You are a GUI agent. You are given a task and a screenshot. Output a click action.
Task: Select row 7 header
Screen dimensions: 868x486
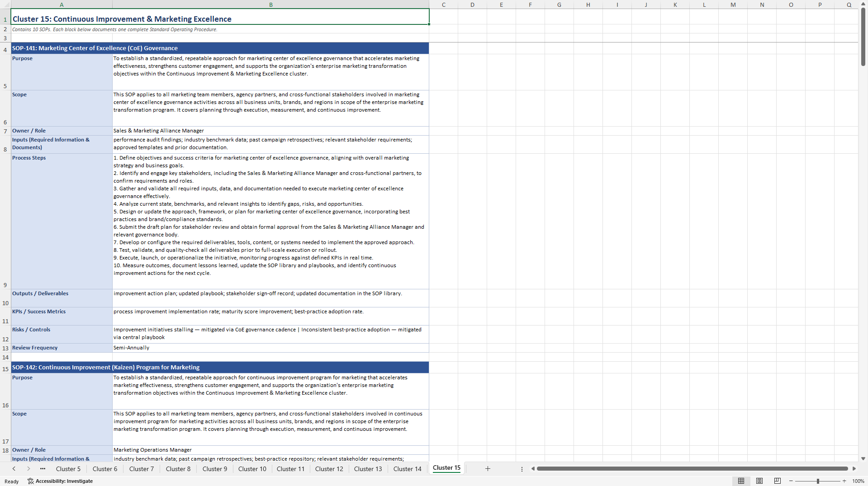[5, 131]
